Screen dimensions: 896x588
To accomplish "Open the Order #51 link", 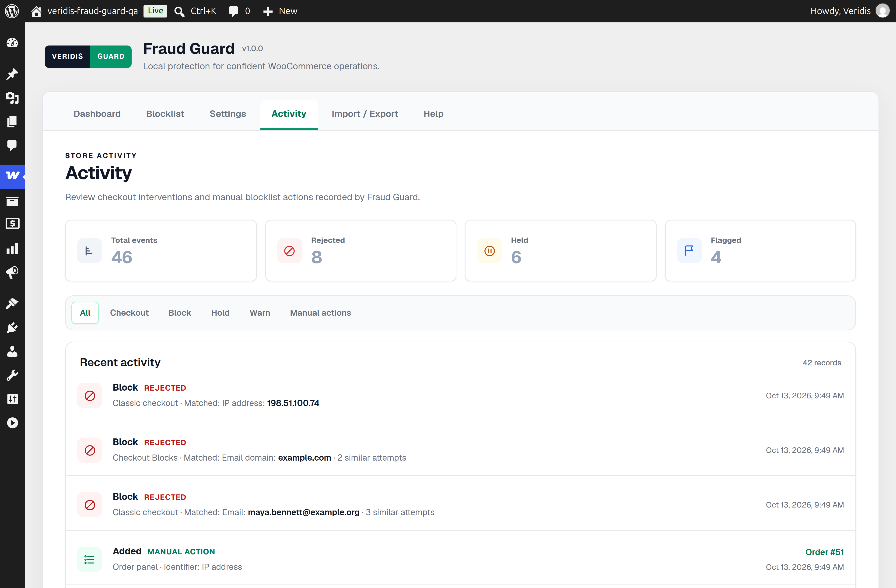I will click(824, 552).
